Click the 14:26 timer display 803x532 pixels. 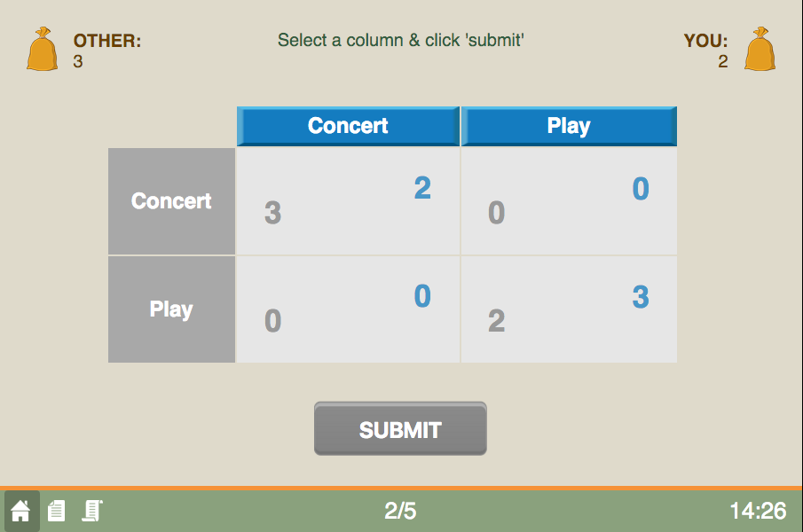(x=758, y=511)
